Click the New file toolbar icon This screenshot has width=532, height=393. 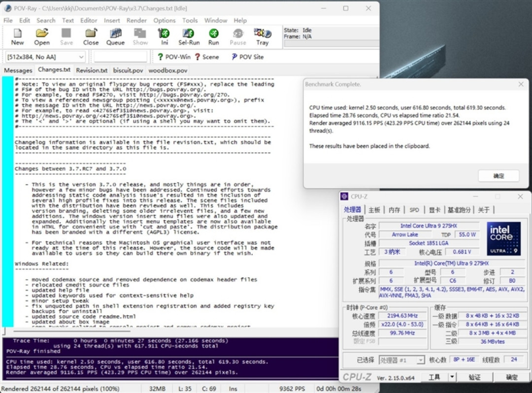[17, 36]
